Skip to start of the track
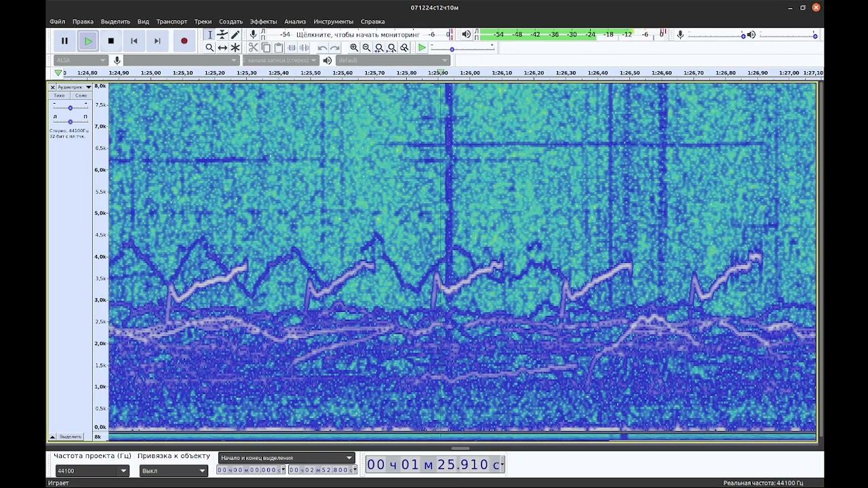868x488 pixels. tap(134, 41)
